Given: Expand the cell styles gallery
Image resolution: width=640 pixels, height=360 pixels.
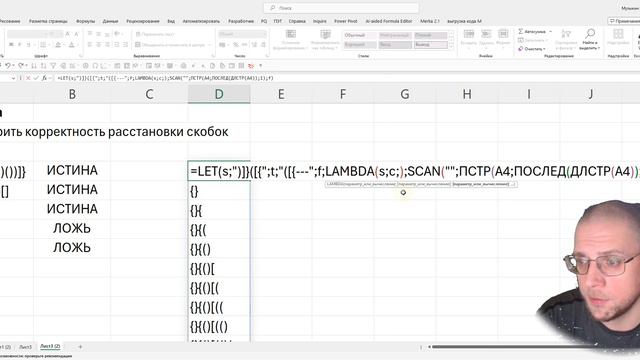Looking at the screenshot, I should tap(451, 46).
